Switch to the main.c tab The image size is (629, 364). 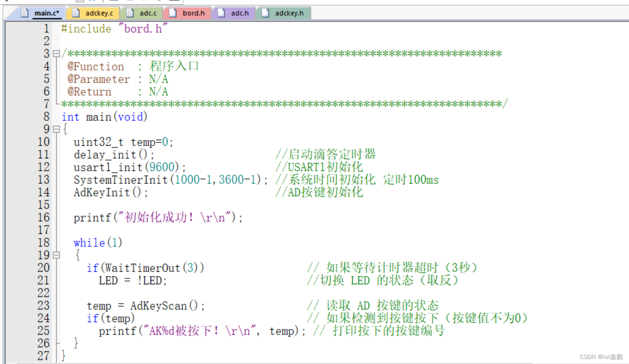(41, 13)
